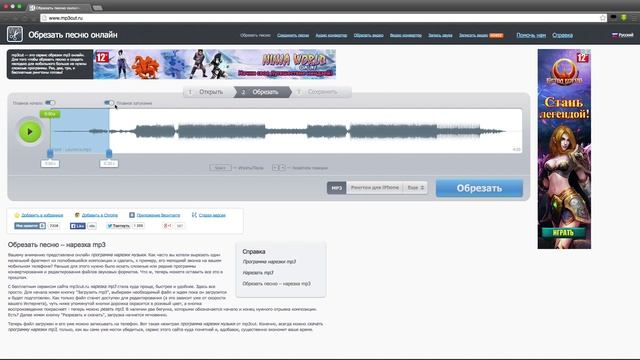Click the green shield extension icon
The width and height of the screenshot is (640, 360).
(x=624, y=18)
